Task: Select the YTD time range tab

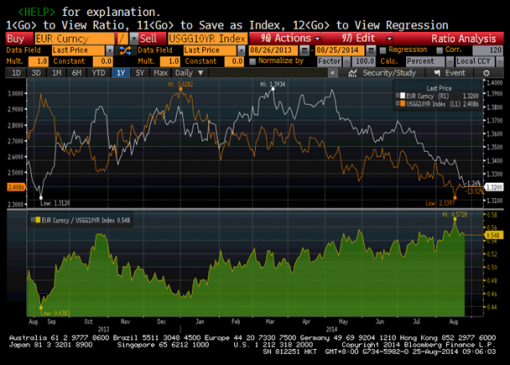Action: pos(99,73)
